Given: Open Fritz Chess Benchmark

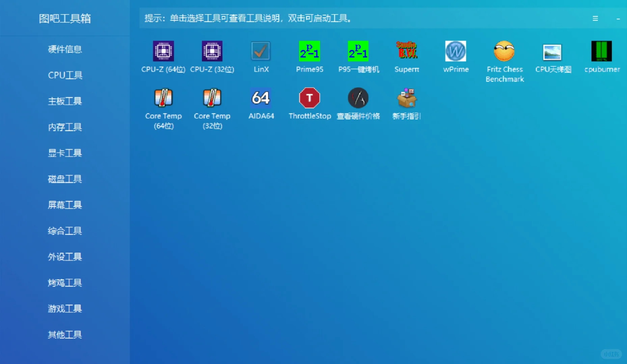Looking at the screenshot, I should tap(504, 51).
